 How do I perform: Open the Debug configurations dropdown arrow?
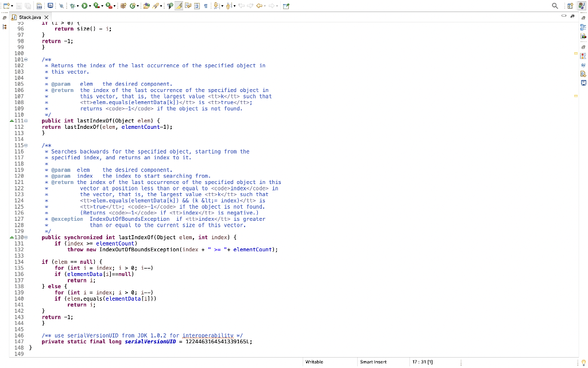click(x=78, y=6)
